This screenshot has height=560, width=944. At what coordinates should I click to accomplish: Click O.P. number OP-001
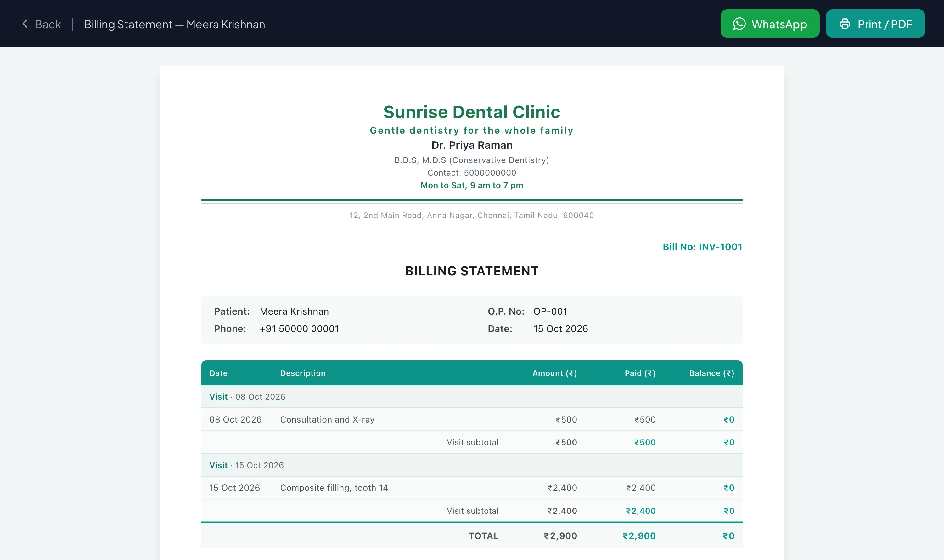pos(550,311)
